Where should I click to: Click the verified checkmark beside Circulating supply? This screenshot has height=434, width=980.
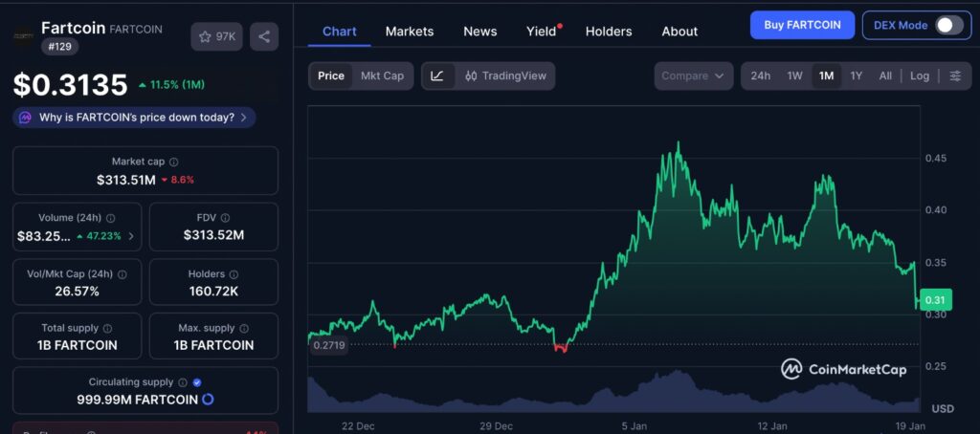[197, 382]
